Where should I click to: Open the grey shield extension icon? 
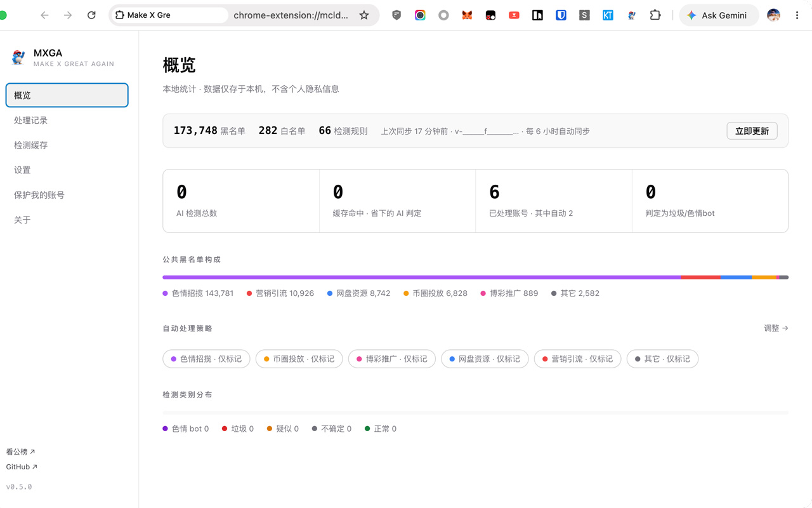click(x=396, y=15)
